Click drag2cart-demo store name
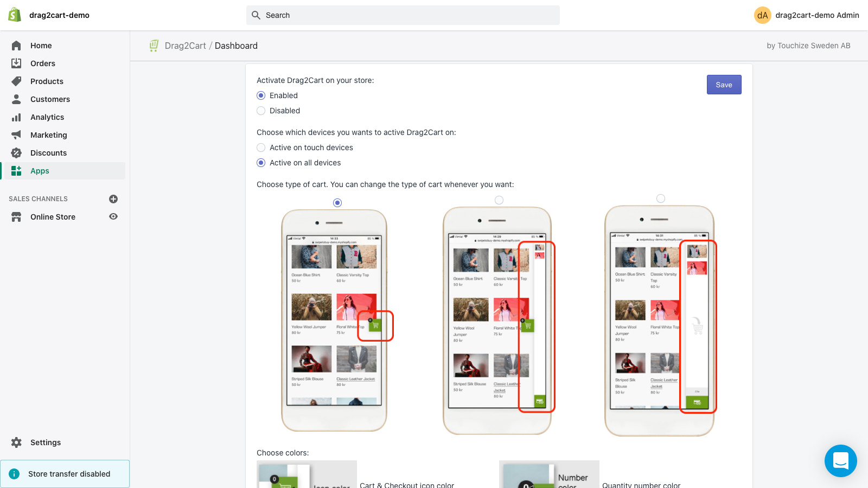The height and width of the screenshot is (488, 868). [59, 15]
